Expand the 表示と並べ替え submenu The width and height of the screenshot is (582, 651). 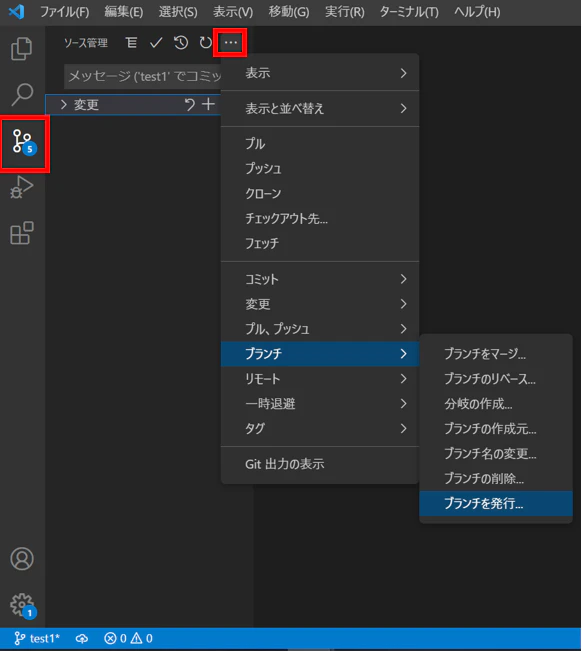(320, 109)
